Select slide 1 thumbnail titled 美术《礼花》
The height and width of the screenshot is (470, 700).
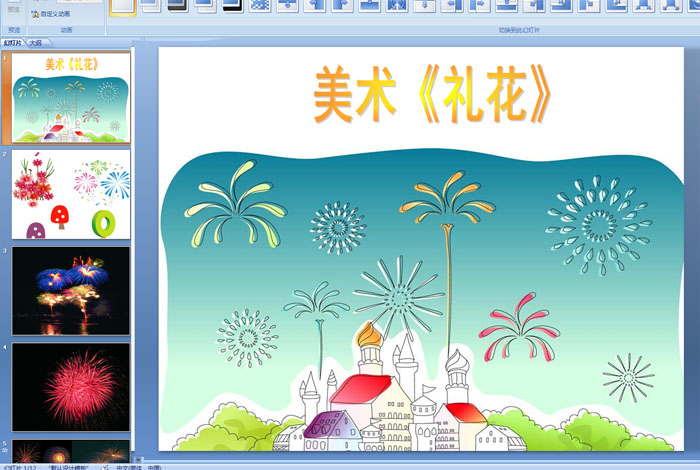(x=71, y=97)
